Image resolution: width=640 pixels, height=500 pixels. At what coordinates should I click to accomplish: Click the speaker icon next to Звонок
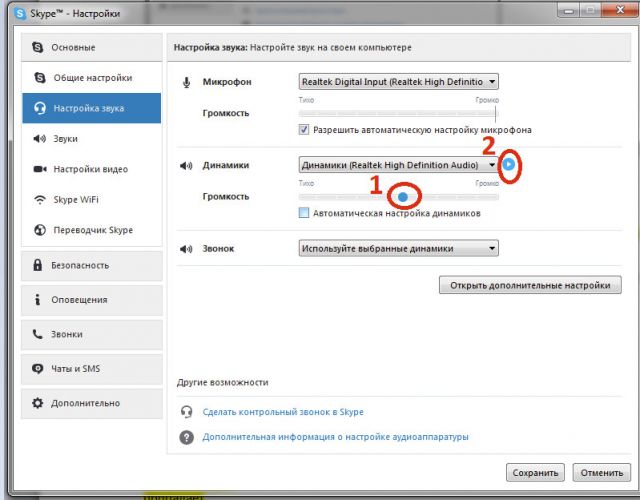click(186, 249)
